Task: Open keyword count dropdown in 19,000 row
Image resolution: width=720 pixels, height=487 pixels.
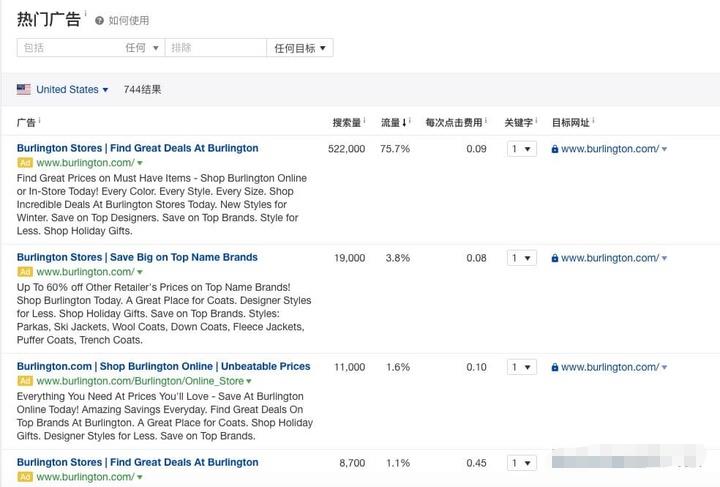Action: coord(522,258)
